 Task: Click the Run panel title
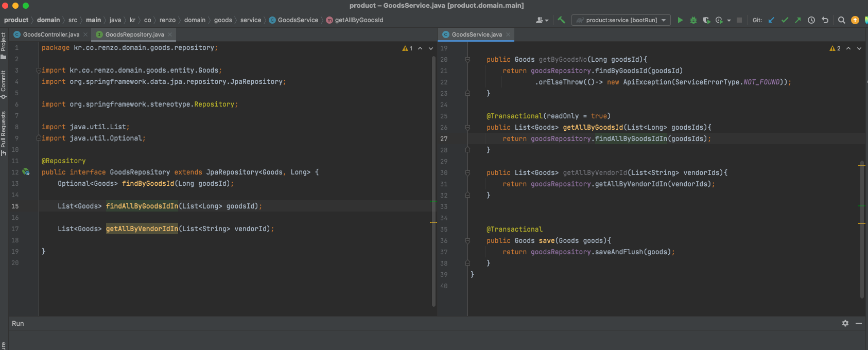pos(18,323)
